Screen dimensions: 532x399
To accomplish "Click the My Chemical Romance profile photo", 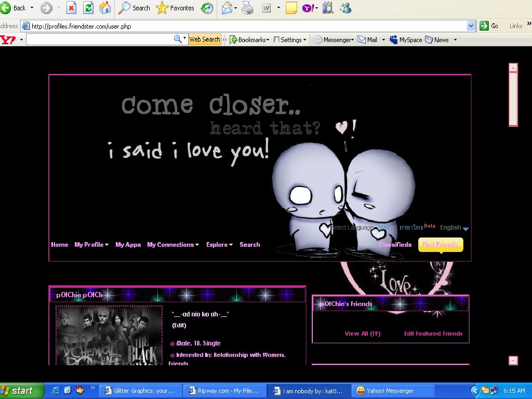I will [109, 336].
